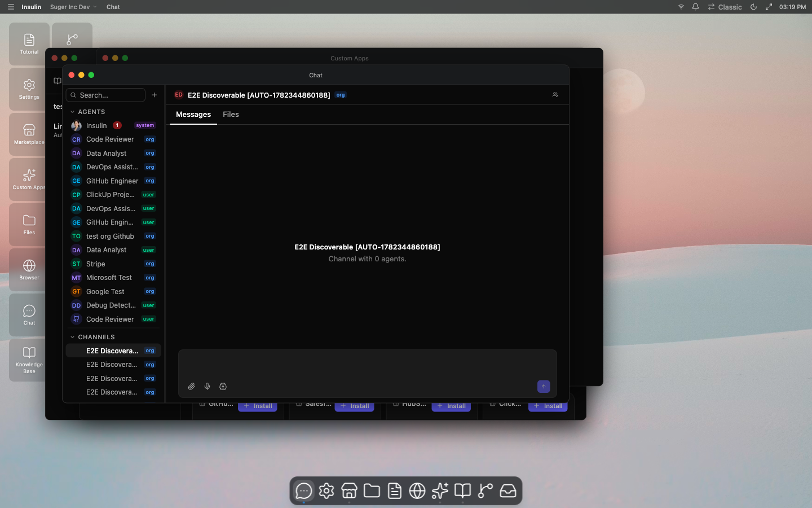Image resolution: width=812 pixels, height=508 pixels.
Task: Select the GitHub Engineer org agent
Action: pyautogui.click(x=113, y=181)
